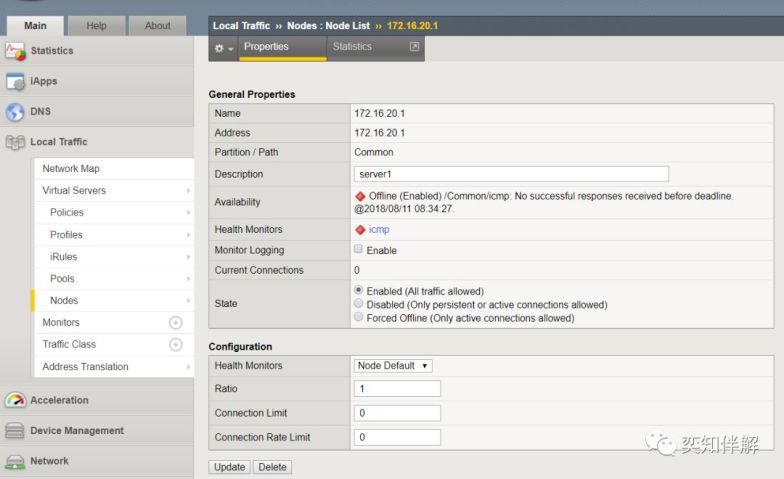Click the Connection Limit input field
The width and height of the screenshot is (784, 479).
pyautogui.click(x=397, y=413)
